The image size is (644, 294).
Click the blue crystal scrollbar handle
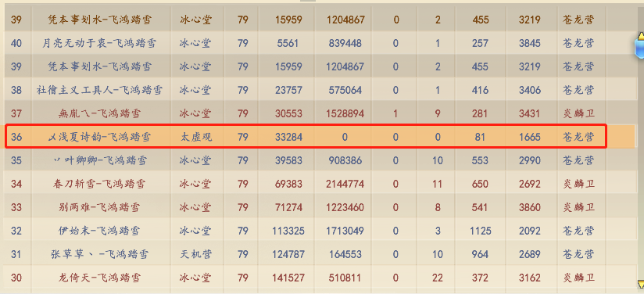tap(639, 46)
